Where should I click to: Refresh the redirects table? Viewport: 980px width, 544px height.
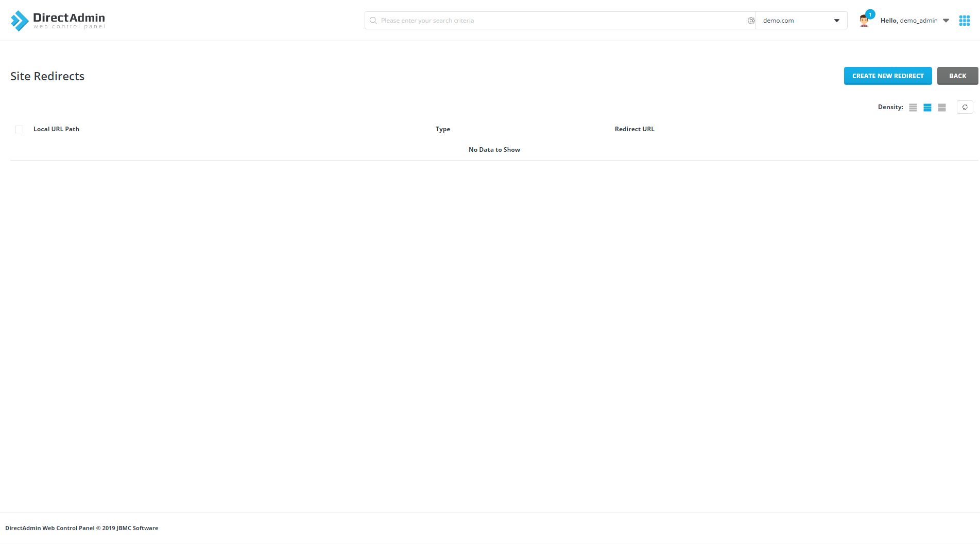[x=965, y=107]
